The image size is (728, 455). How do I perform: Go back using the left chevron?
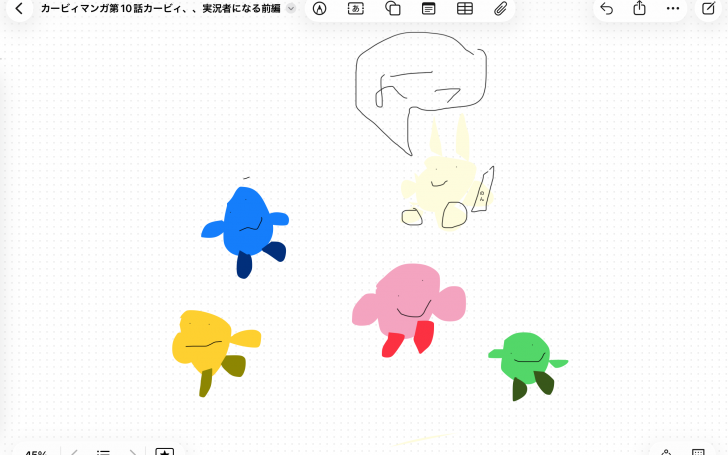point(19,8)
